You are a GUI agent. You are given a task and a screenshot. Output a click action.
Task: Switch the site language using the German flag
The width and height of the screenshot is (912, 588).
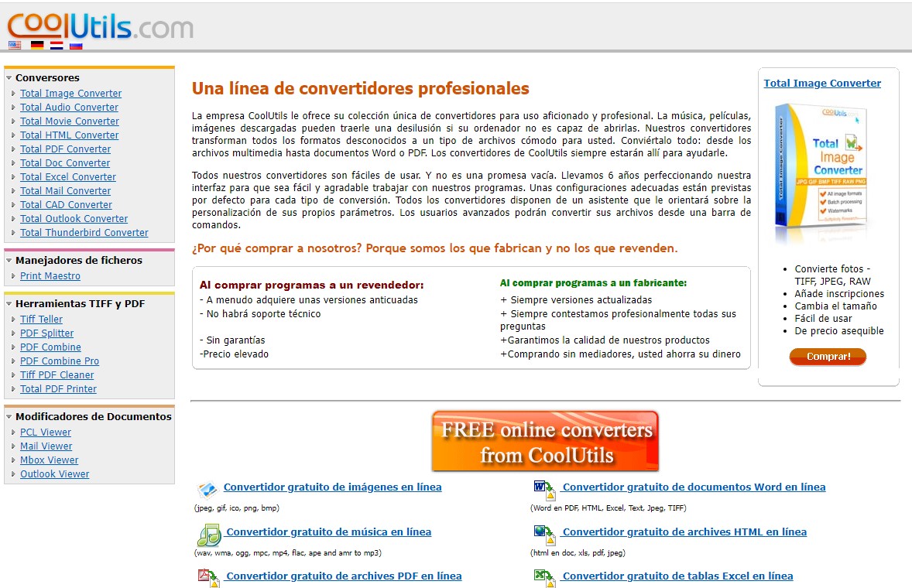pyautogui.click(x=37, y=45)
